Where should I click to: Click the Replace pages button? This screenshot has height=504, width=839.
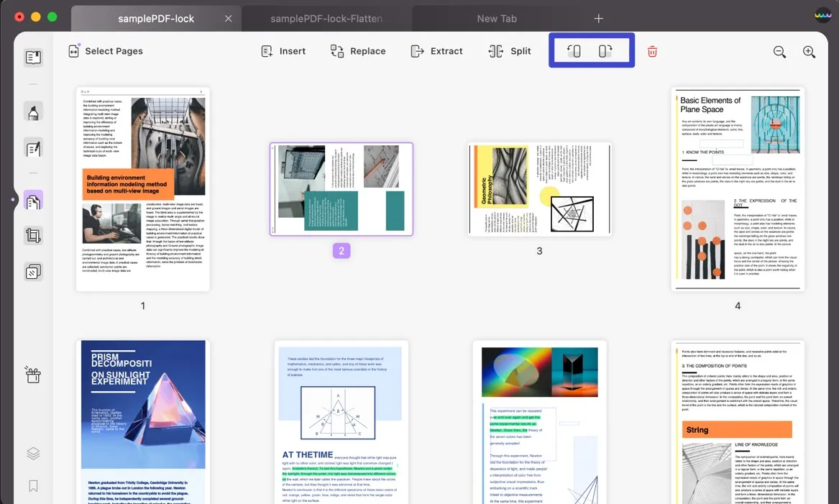[x=358, y=51]
